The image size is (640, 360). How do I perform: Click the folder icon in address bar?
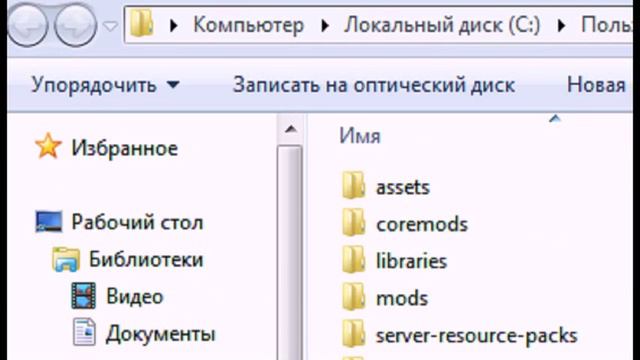click(142, 24)
